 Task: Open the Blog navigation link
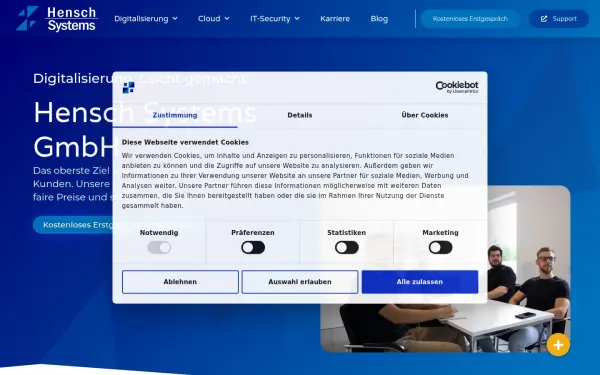[x=379, y=19]
